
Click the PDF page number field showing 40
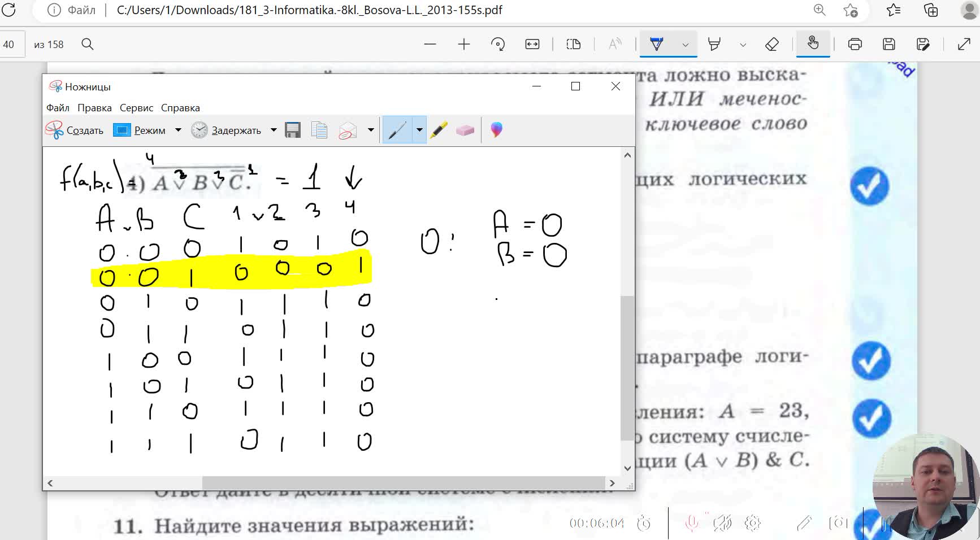[12, 45]
